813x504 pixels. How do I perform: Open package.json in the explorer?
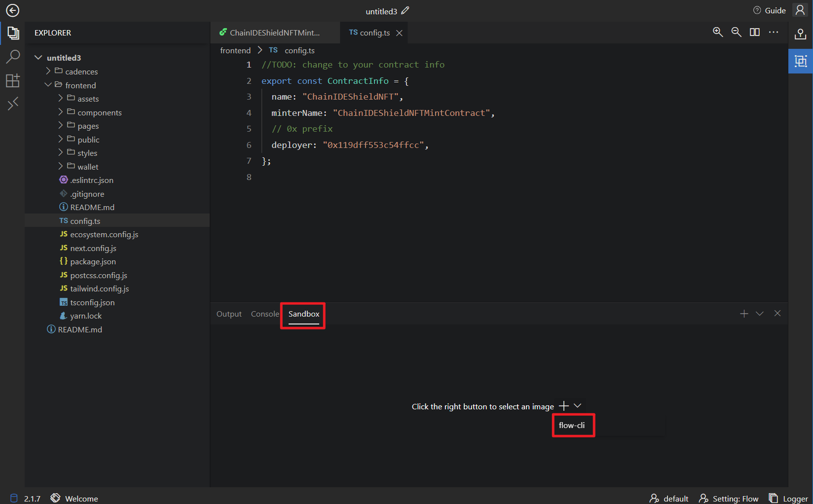coord(93,261)
